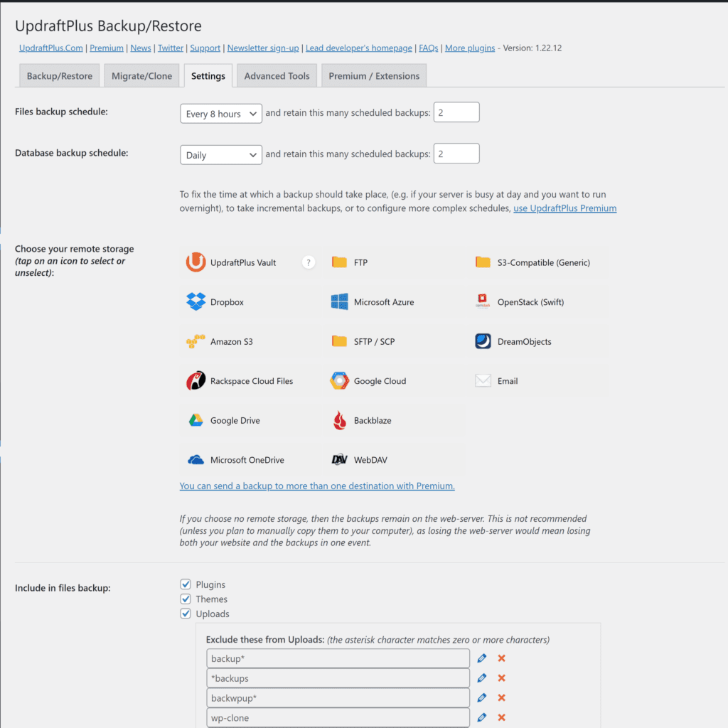The height and width of the screenshot is (728, 728).
Task: Go to the Advanced Tools tab
Action: tap(277, 75)
